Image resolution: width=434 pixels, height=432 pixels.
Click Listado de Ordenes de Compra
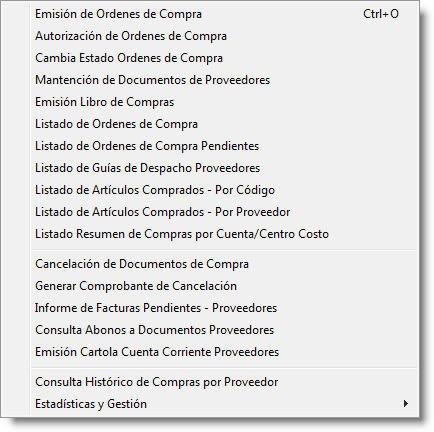(225, 124)
